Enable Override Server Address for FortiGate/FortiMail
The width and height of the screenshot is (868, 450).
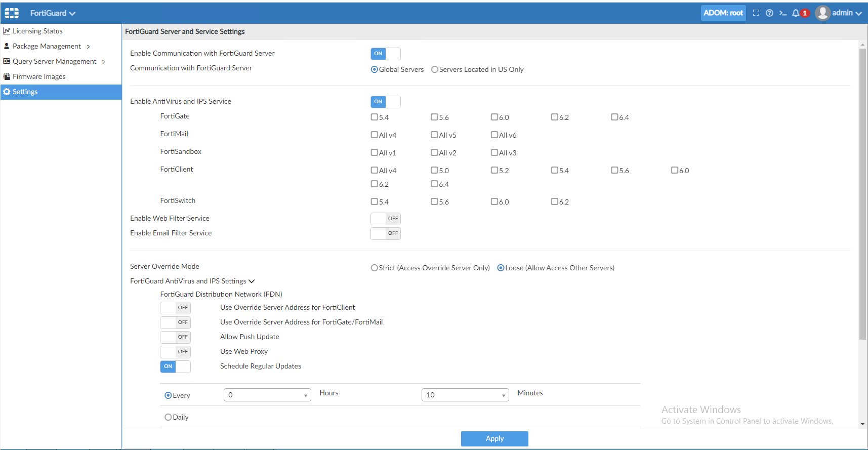(175, 322)
